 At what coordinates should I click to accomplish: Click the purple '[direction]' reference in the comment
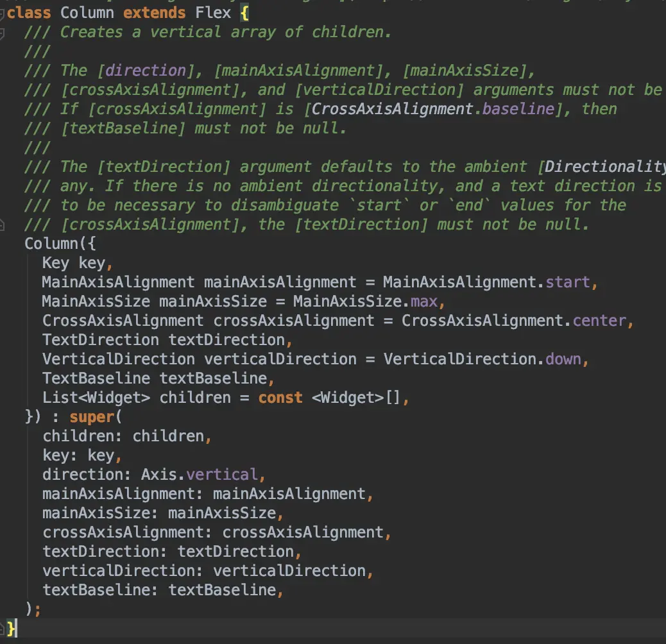(146, 71)
